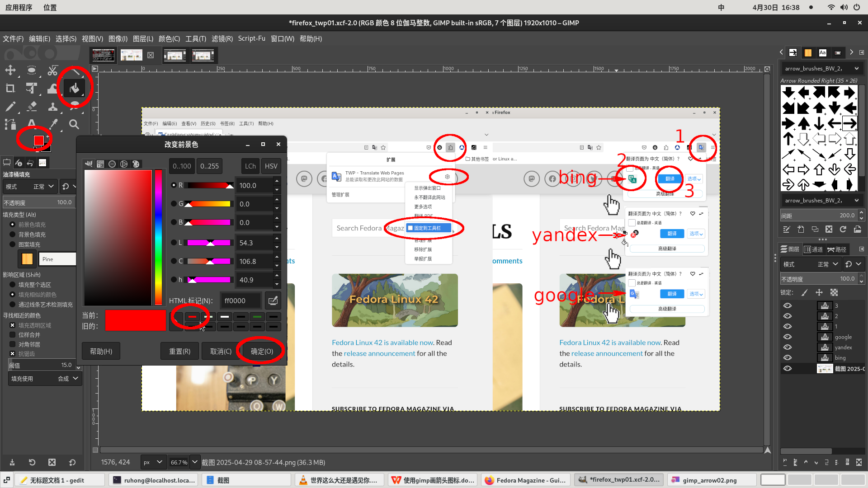Screen dimensions: 868x488
Task: Choose the fill whole selection radio option
Action: (13, 285)
